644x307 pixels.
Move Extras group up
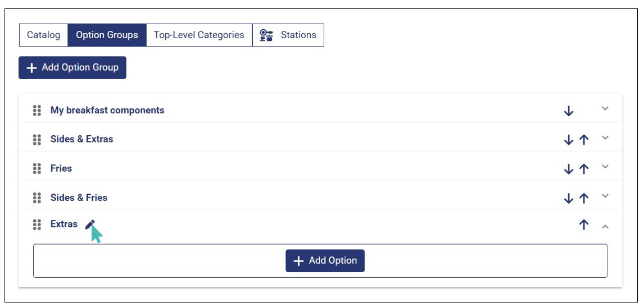tap(584, 225)
